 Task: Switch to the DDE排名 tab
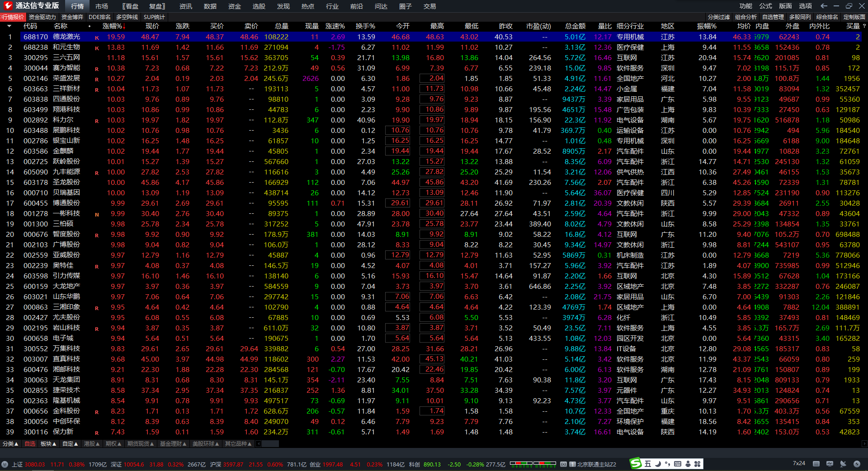pos(99,17)
